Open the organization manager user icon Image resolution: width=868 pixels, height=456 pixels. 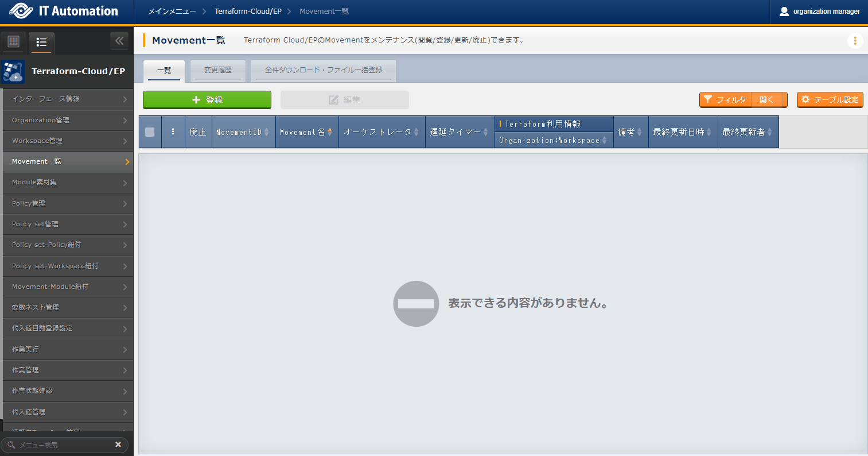pyautogui.click(x=784, y=11)
